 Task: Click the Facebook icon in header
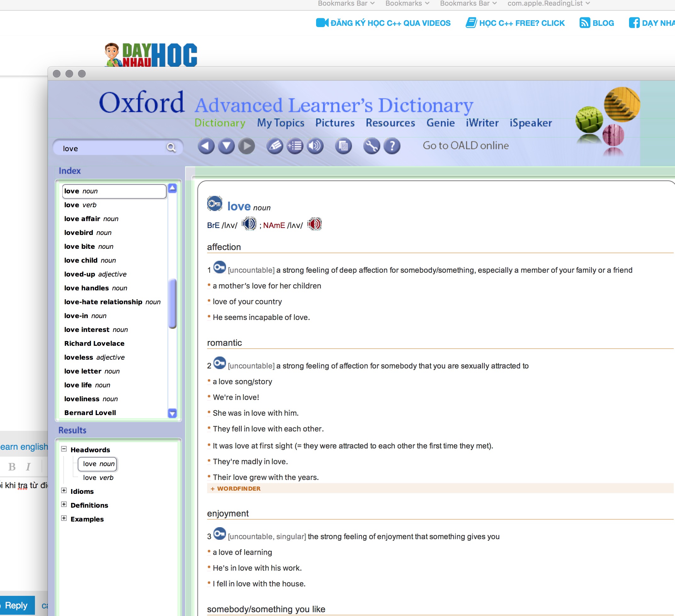[634, 23]
